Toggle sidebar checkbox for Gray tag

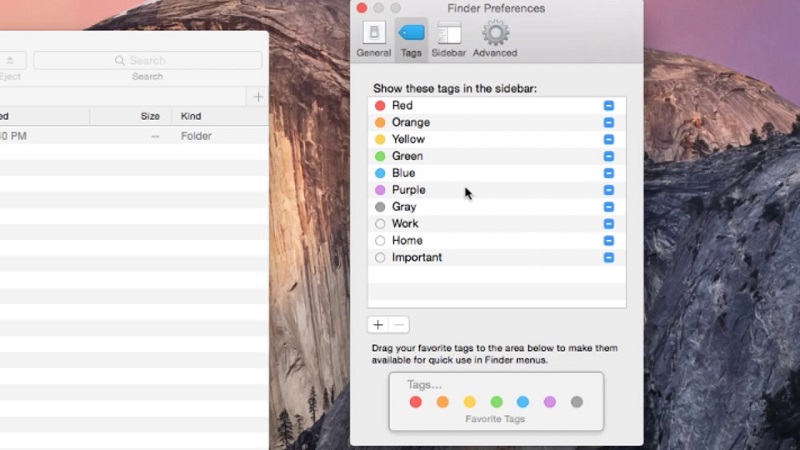click(609, 207)
